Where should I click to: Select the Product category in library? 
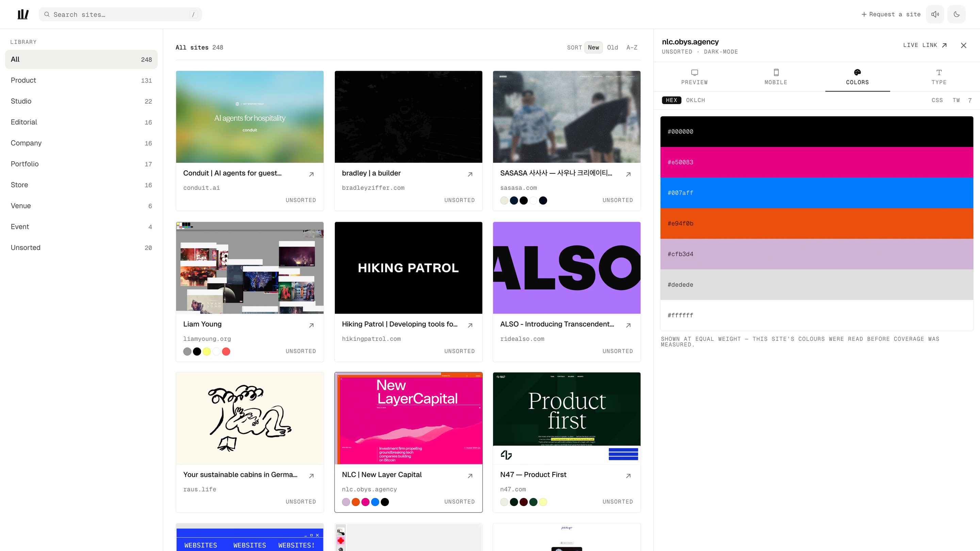pyautogui.click(x=81, y=80)
